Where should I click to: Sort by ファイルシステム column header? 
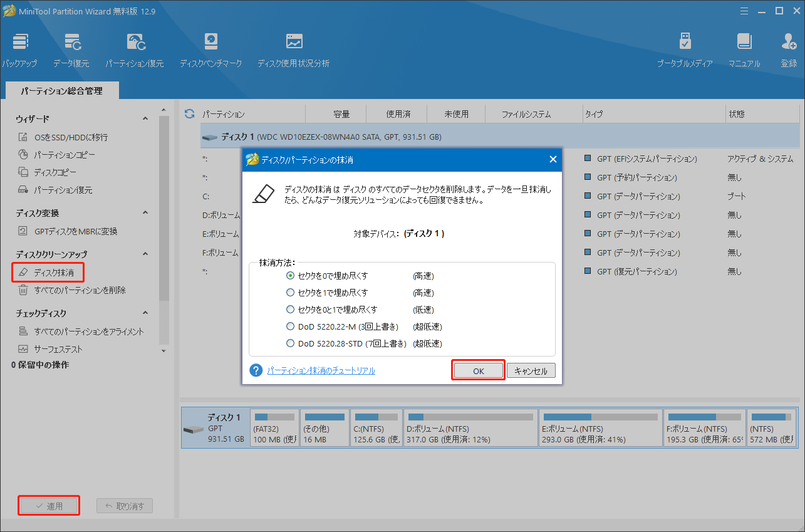tap(534, 114)
